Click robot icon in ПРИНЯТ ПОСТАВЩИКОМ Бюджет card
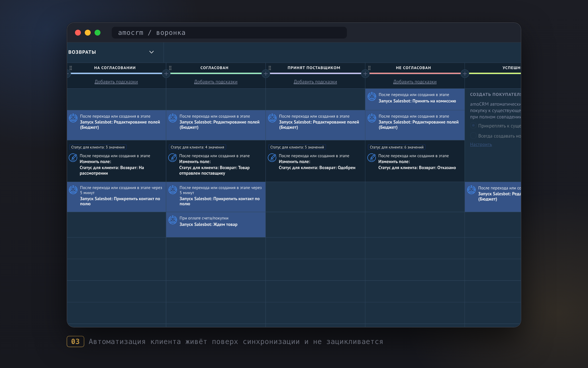The width and height of the screenshot is (588, 368). 272,118
